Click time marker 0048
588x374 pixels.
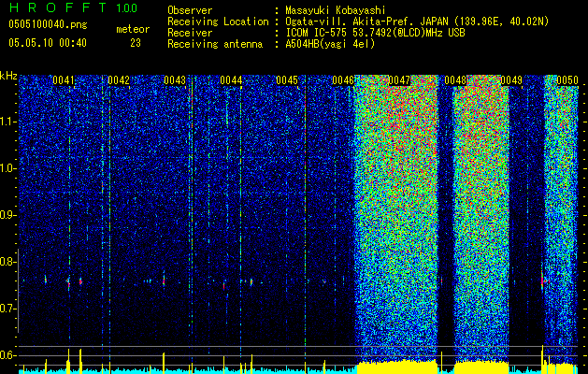click(x=455, y=80)
